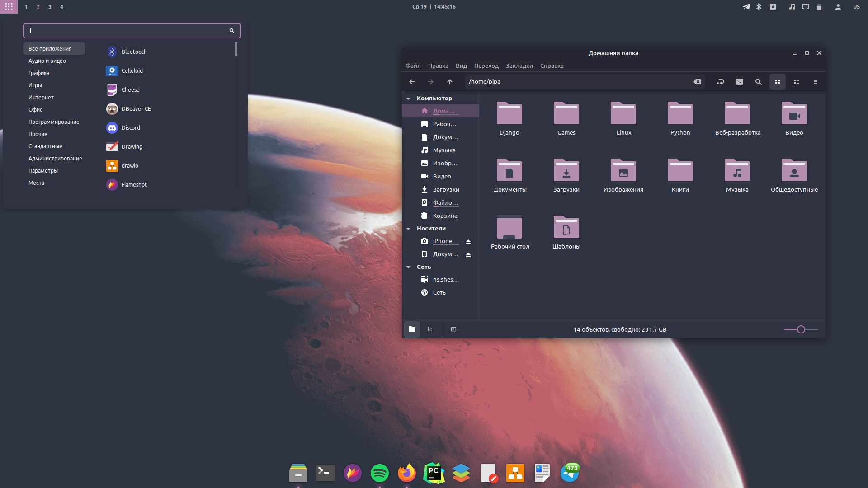Toggle location entry mode icon
The height and width of the screenshot is (488, 868).
721,82
